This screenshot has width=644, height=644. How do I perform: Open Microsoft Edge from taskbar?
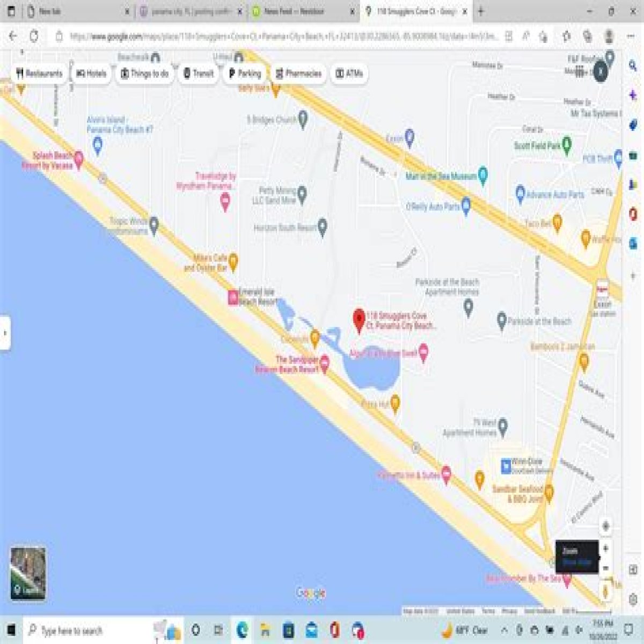(x=242, y=630)
